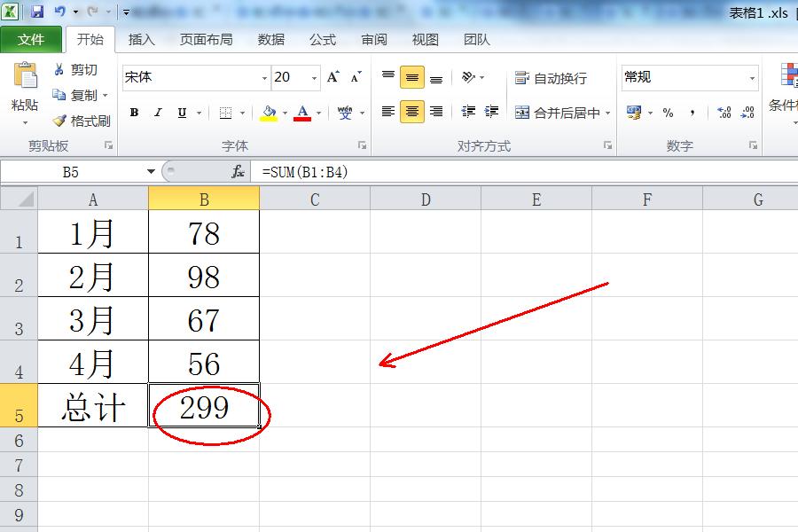
Task: Toggle Bold formatting
Action: pyautogui.click(x=135, y=113)
